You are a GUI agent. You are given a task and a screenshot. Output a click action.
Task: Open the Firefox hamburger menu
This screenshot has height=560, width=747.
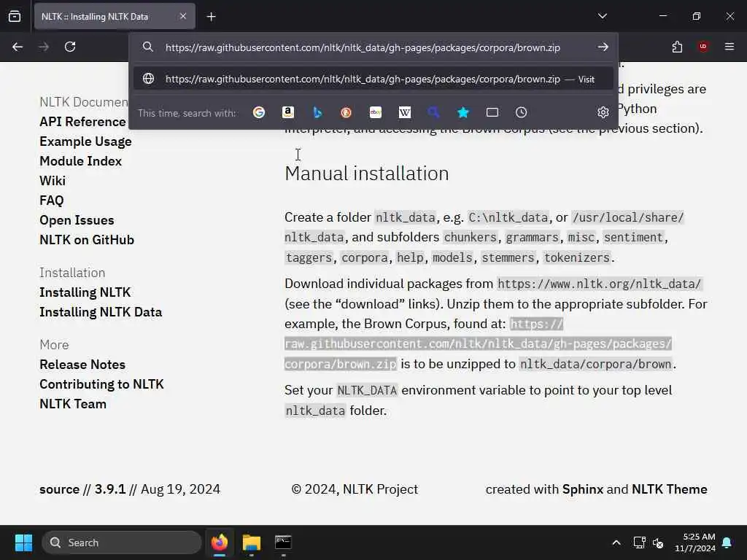pos(729,47)
